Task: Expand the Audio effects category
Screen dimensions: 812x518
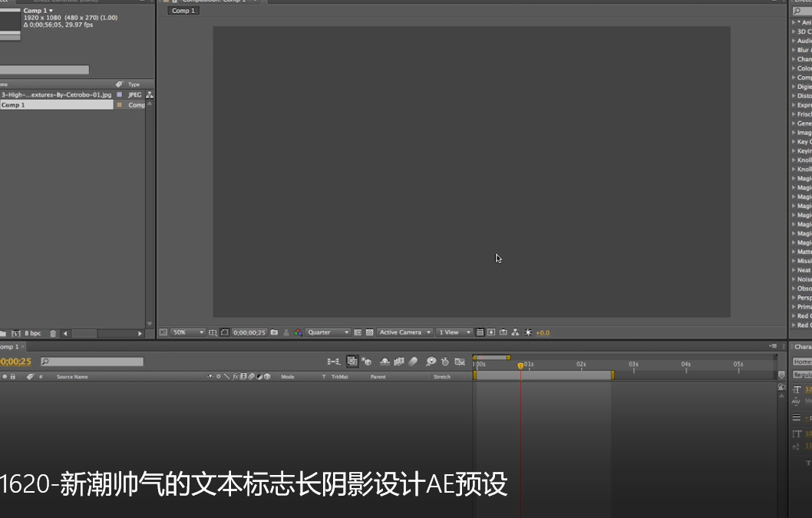Action: pos(794,41)
